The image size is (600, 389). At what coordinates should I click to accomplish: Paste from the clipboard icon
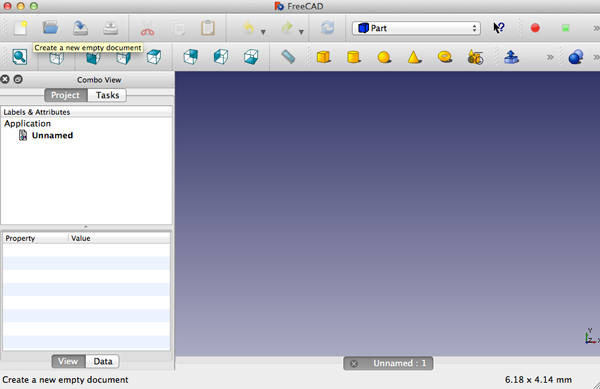pyautogui.click(x=208, y=28)
